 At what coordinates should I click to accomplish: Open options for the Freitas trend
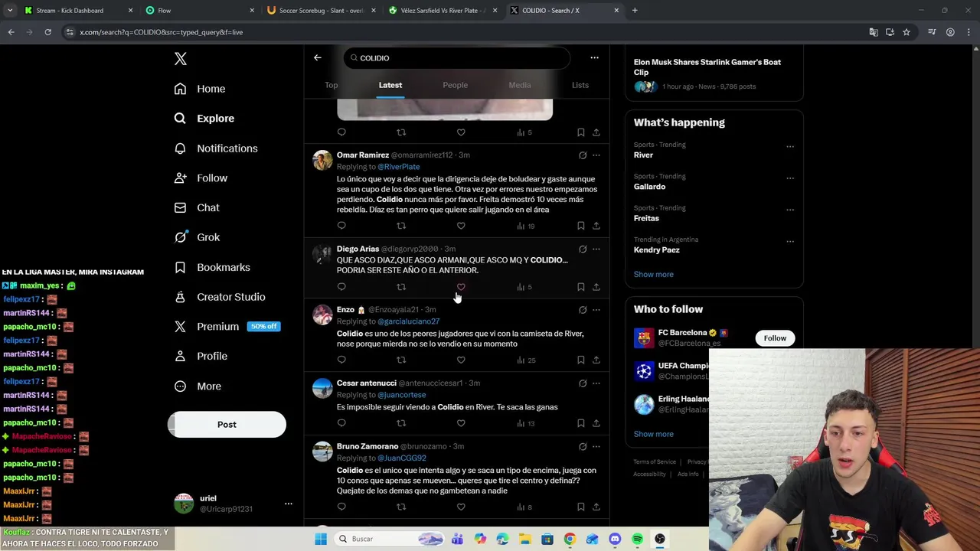[790, 210]
